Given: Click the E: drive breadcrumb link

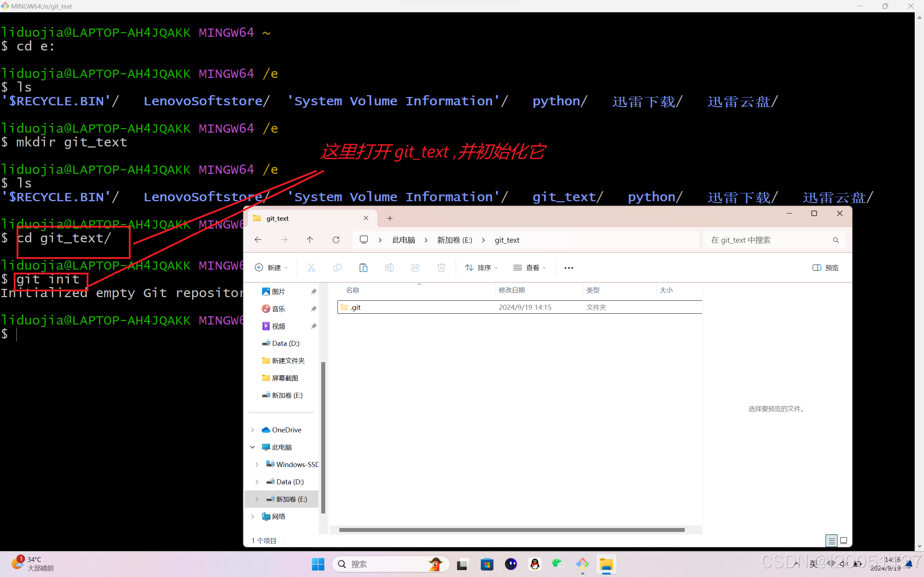Looking at the screenshot, I should tap(454, 240).
